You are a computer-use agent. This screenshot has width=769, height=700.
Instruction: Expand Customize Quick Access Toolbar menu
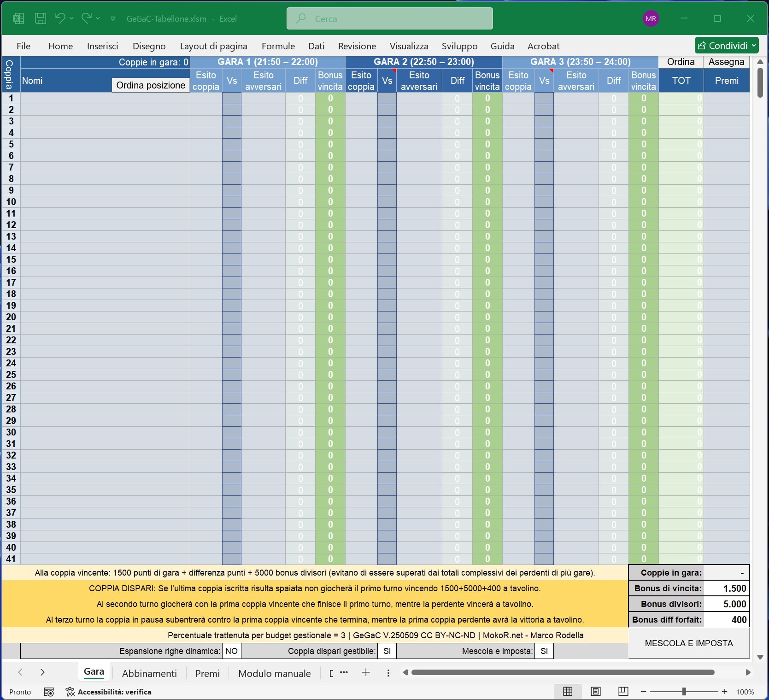(113, 18)
